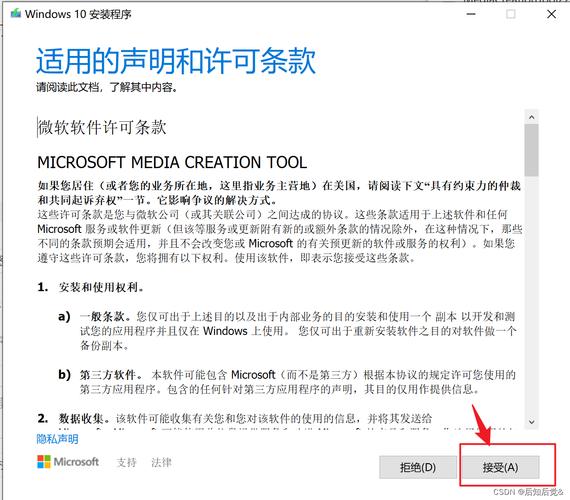The height and width of the screenshot is (500, 570).
Task: Click the title 适用的声明和许可条款
Action: pyautogui.click(x=176, y=61)
